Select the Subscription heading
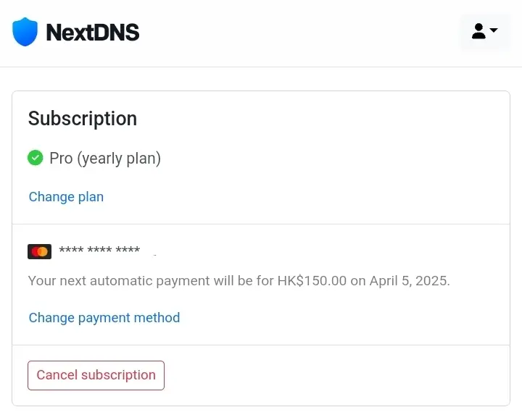 pyautogui.click(x=83, y=118)
